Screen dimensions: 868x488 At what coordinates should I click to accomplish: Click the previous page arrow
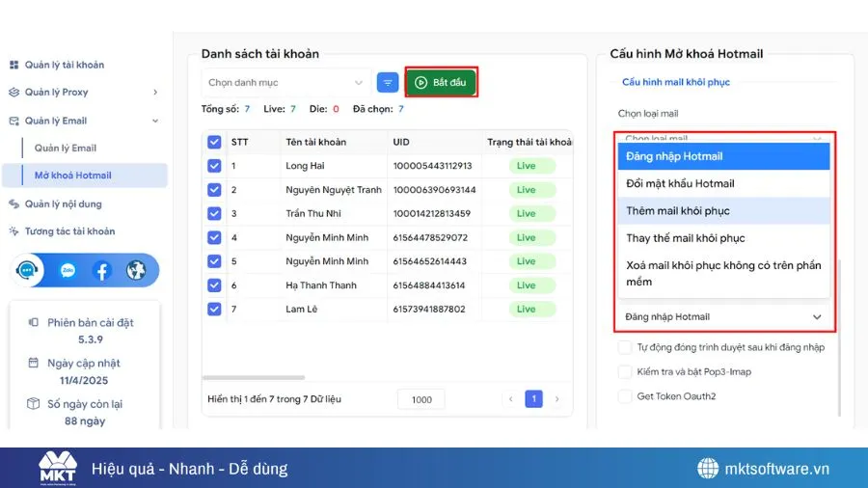click(x=511, y=399)
